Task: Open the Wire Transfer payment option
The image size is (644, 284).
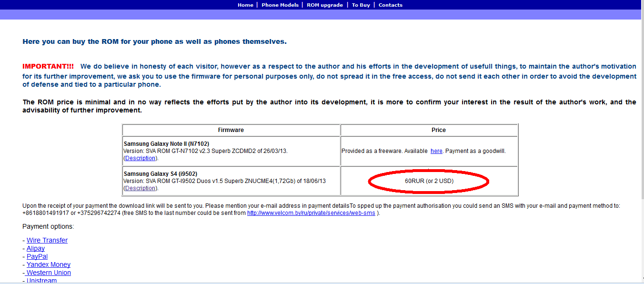Action: [x=47, y=240]
